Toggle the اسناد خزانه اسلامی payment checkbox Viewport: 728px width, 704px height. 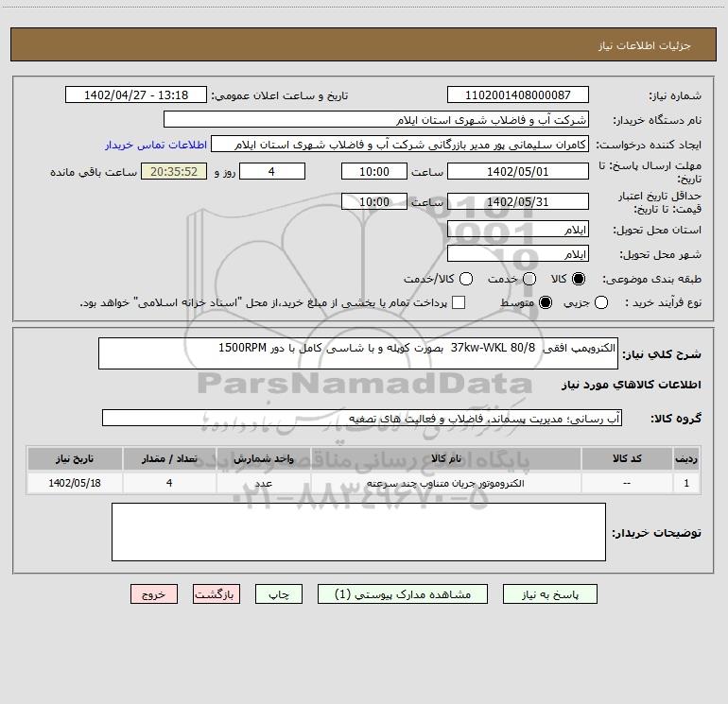point(459,302)
